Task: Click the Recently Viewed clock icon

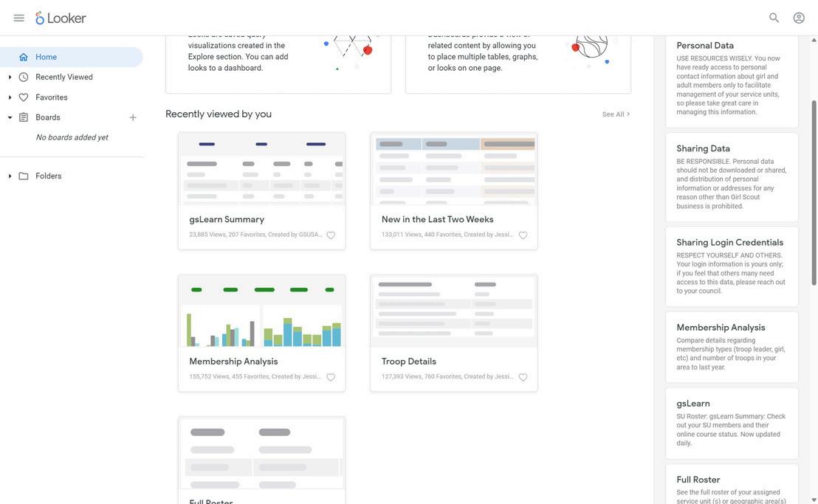Action: coord(24,77)
